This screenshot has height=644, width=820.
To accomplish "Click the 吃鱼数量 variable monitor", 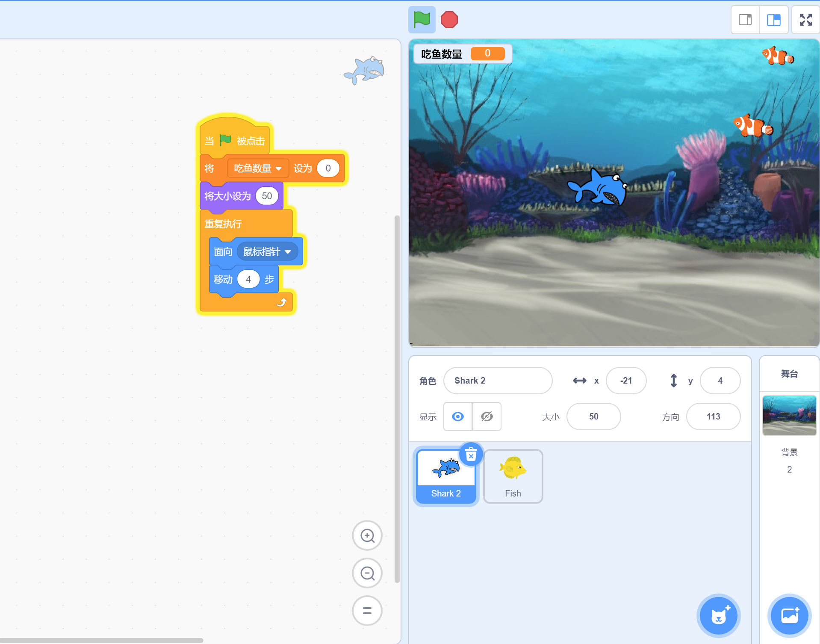I will pyautogui.click(x=463, y=54).
